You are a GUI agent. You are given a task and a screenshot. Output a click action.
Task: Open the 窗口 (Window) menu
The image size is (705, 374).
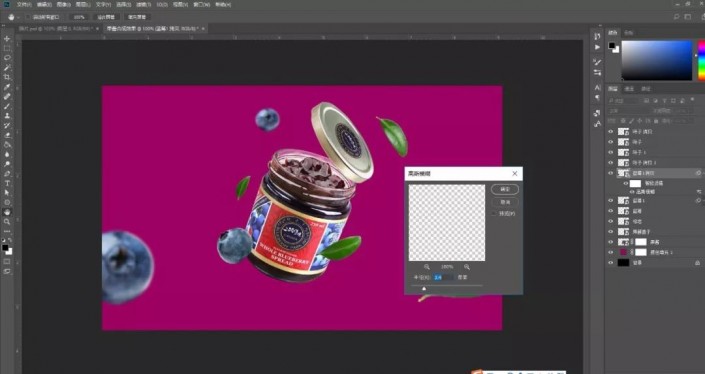click(201, 4)
